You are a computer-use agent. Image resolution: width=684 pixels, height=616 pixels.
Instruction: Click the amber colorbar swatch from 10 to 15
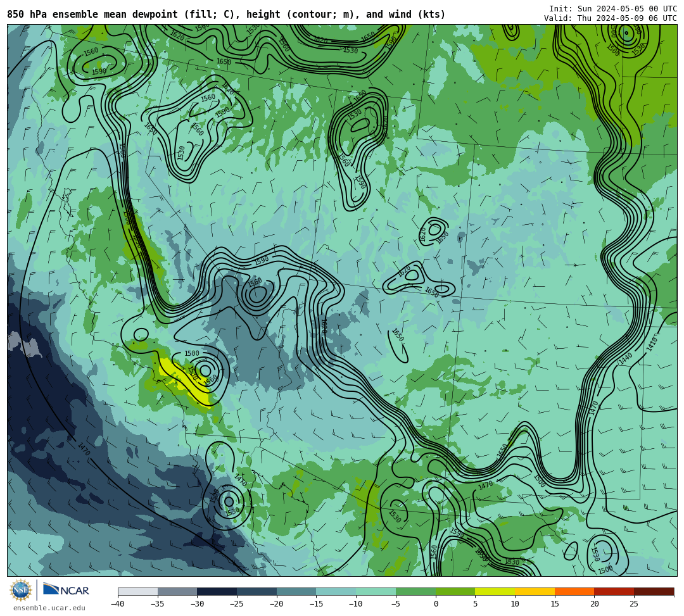[535, 591]
